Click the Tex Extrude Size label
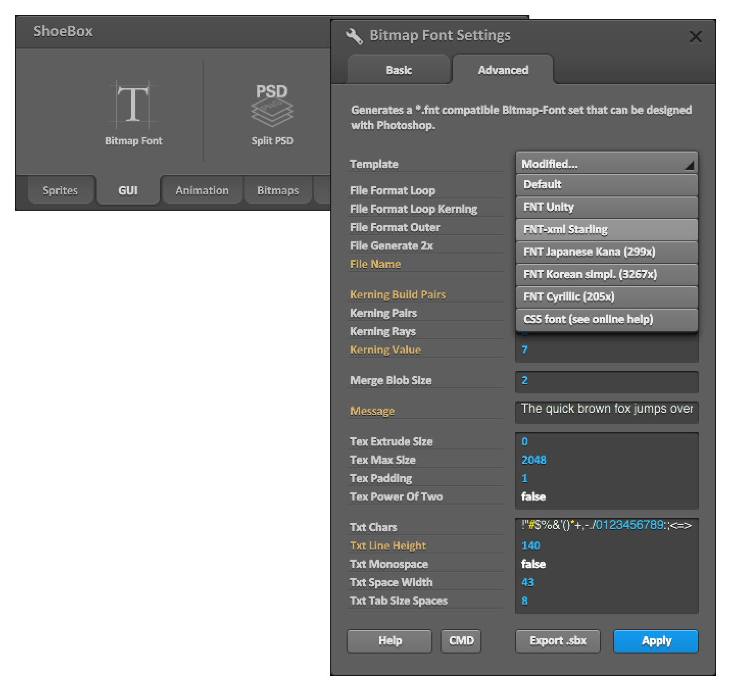 (x=391, y=442)
